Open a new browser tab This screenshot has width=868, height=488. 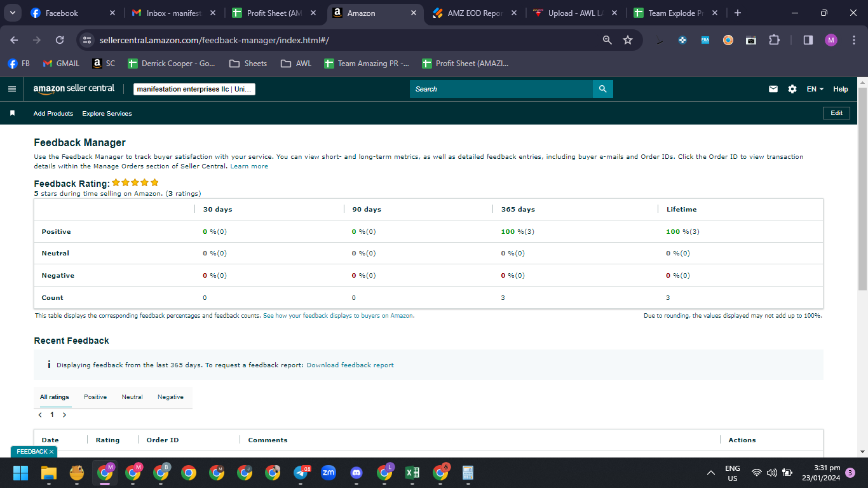pos(737,13)
